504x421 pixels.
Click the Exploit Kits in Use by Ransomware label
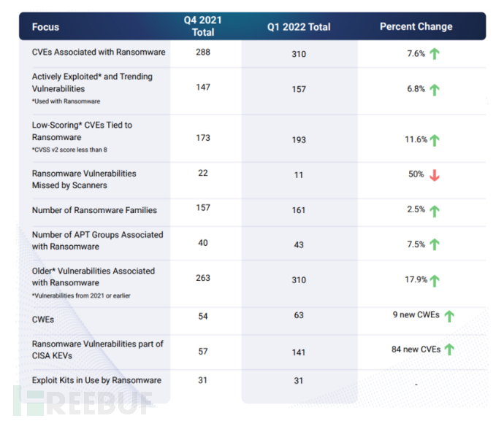[x=96, y=380]
